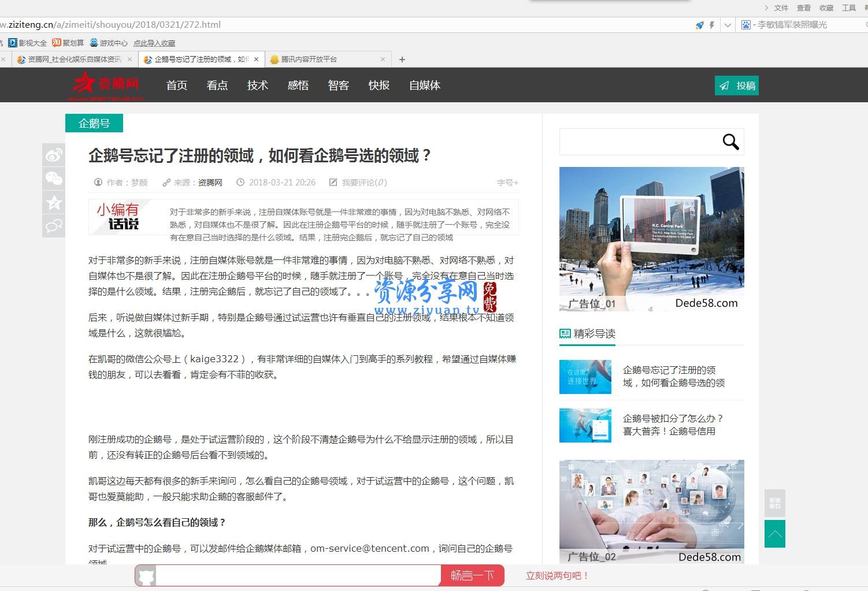Click the avatar icon beside comment box
The height and width of the screenshot is (591, 868).
click(x=147, y=576)
